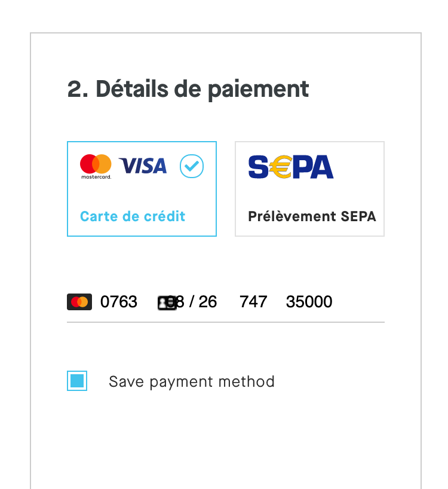The height and width of the screenshot is (489, 448).
Task: Edit the postal code field showing 35000
Action: [x=309, y=302]
